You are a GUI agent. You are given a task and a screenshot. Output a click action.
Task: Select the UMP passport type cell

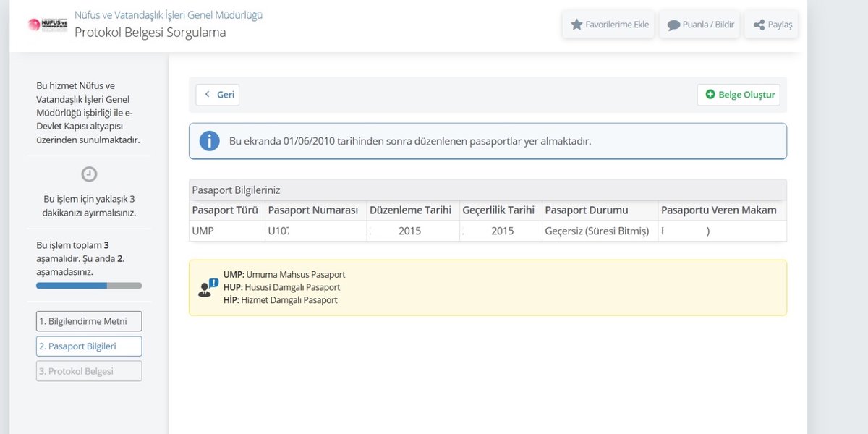[226, 231]
